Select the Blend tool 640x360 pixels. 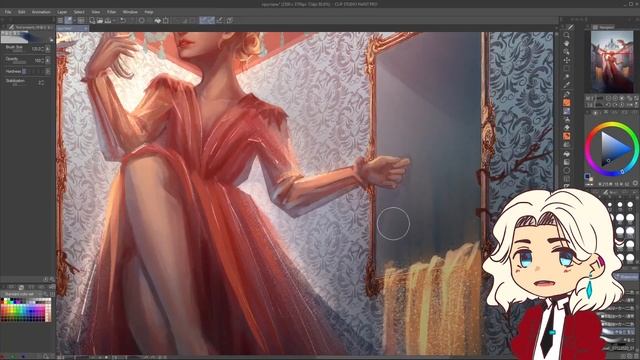pyautogui.click(x=567, y=144)
